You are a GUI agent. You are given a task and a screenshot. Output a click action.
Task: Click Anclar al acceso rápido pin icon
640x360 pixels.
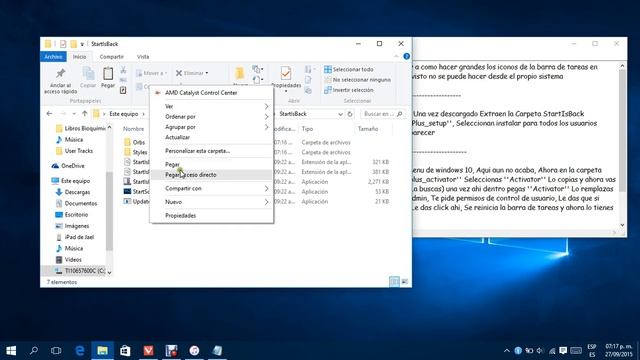tap(60, 73)
